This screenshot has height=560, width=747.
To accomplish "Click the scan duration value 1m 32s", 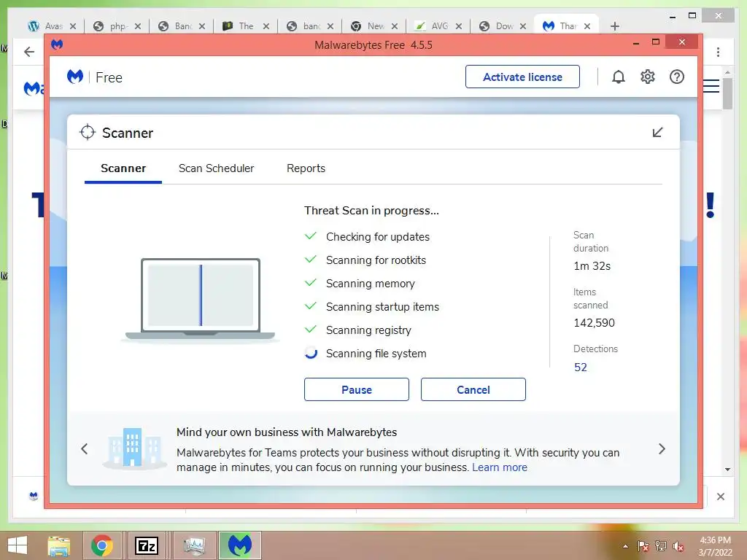I will tap(592, 265).
